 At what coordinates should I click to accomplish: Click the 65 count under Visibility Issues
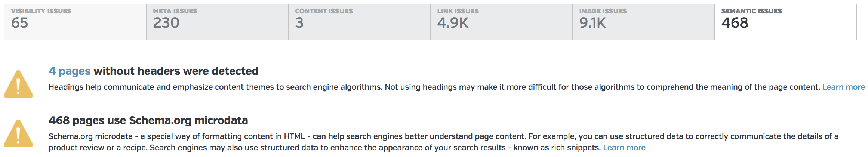(x=19, y=23)
